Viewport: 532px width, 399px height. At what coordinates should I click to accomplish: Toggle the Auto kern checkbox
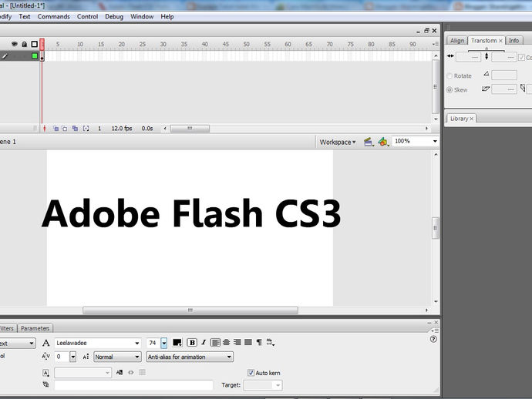[251, 373]
